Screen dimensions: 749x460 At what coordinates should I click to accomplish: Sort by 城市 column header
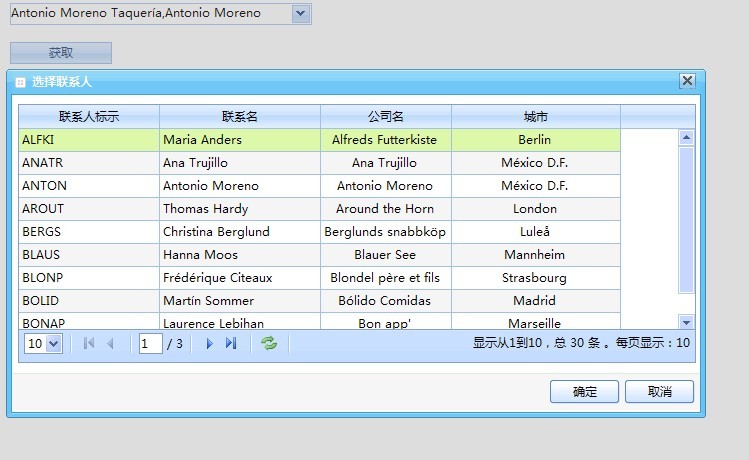click(x=535, y=117)
